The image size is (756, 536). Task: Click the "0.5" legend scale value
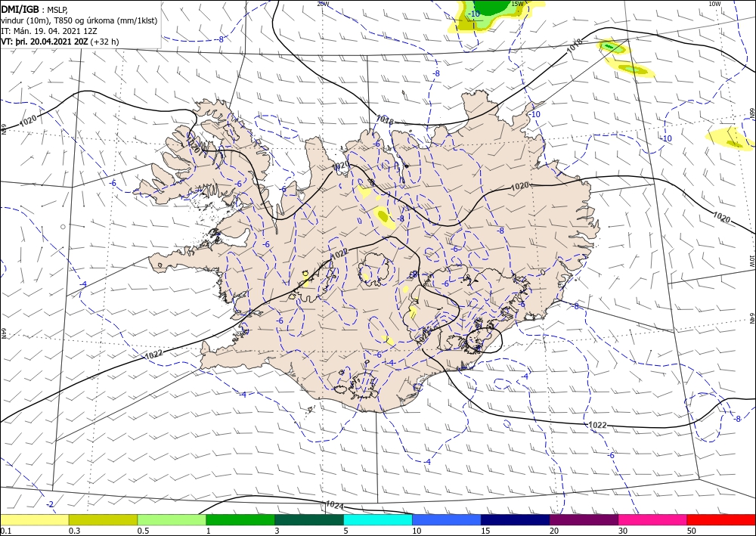click(143, 531)
